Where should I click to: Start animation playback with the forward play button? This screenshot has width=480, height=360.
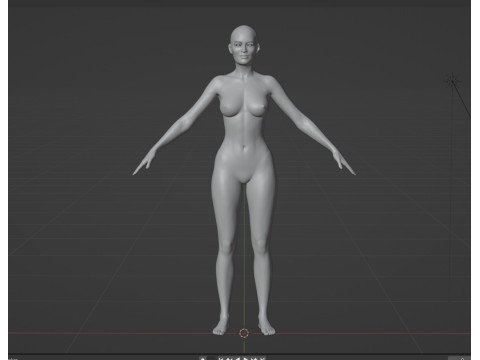click(x=246, y=359)
